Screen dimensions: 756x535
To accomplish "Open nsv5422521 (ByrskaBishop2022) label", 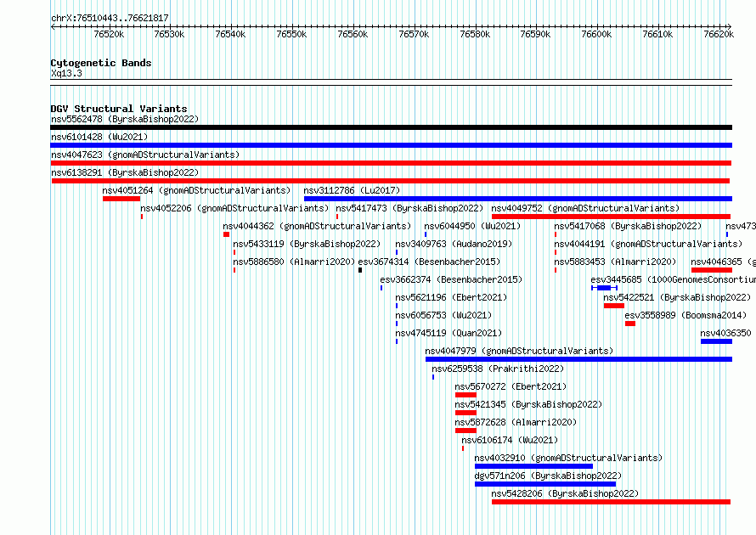I will [x=677, y=297].
